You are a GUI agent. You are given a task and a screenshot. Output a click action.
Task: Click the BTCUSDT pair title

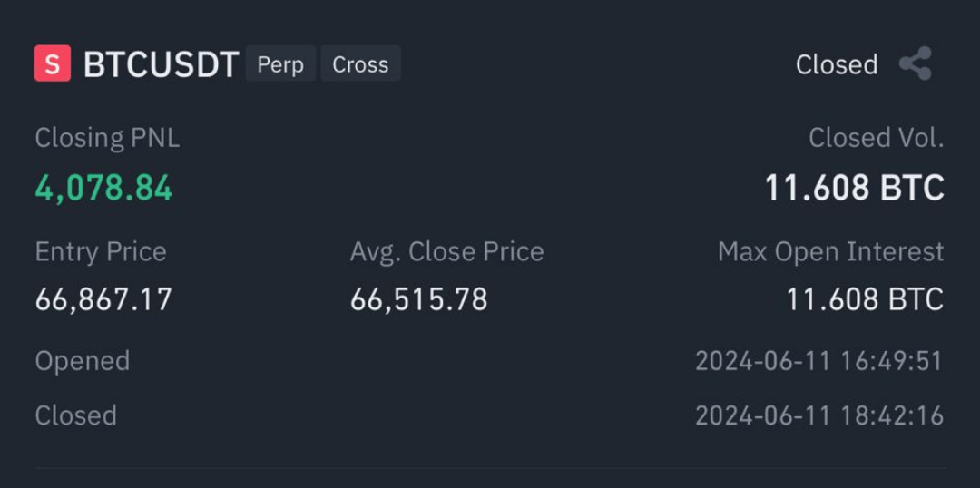point(162,64)
